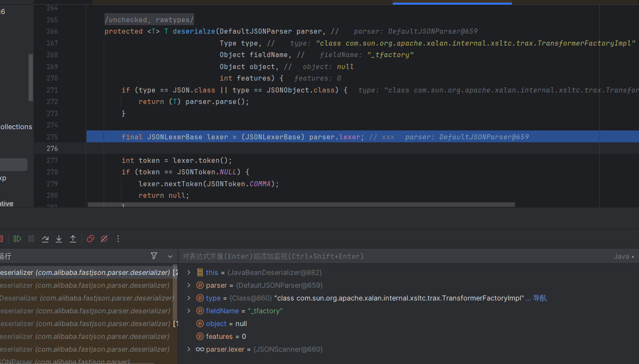The width and height of the screenshot is (639, 364).
Task: Expand the 'parser' DefaultJSONParser variable
Action: click(x=189, y=285)
